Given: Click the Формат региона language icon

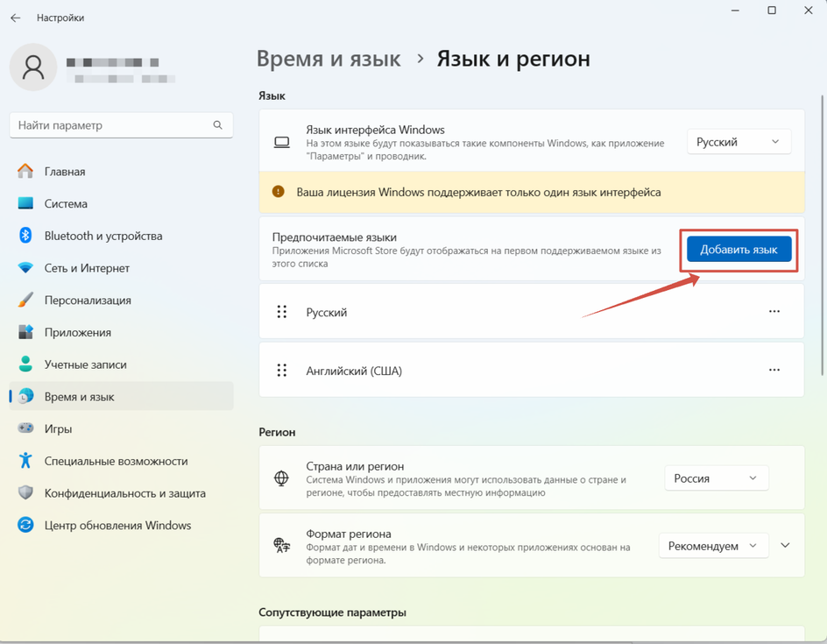Looking at the screenshot, I should pyautogui.click(x=281, y=545).
